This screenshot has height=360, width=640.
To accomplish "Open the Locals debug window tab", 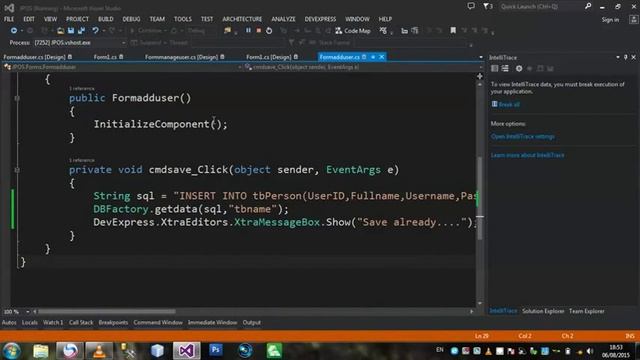I will click(x=30, y=322).
